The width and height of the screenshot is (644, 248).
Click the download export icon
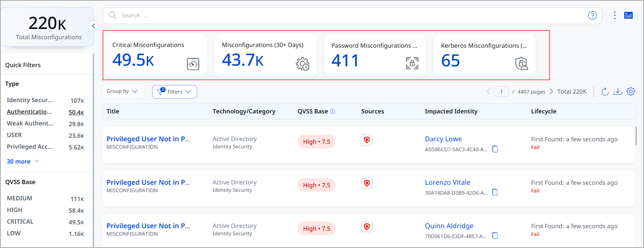coord(618,91)
